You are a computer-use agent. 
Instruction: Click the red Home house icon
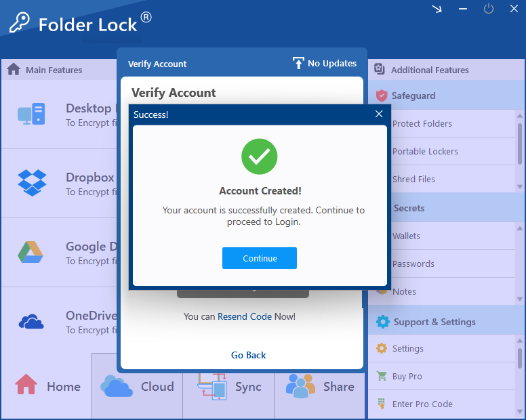coord(26,384)
